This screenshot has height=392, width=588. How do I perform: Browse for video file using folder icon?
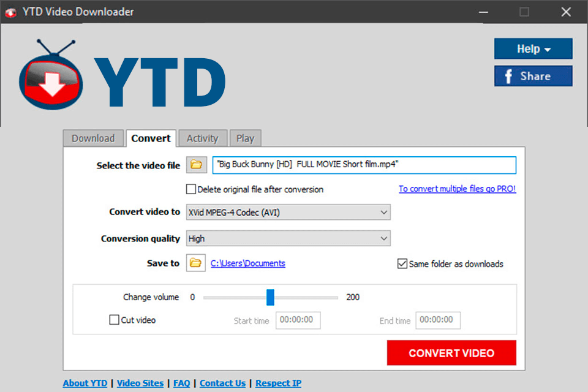[x=197, y=165]
